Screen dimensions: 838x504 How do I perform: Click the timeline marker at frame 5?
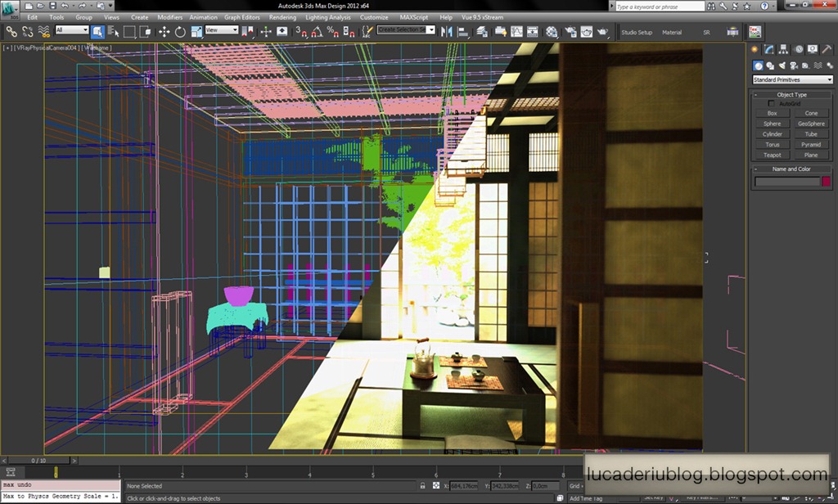coord(373,473)
